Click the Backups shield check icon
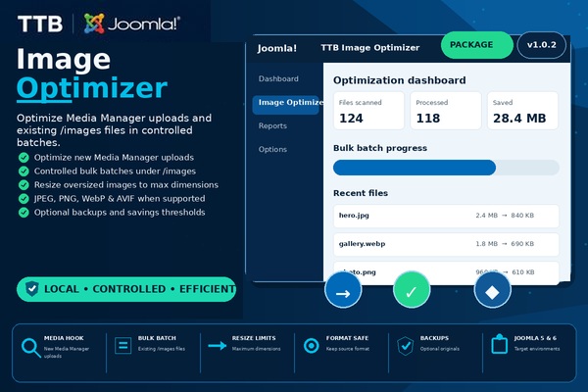 point(406,346)
